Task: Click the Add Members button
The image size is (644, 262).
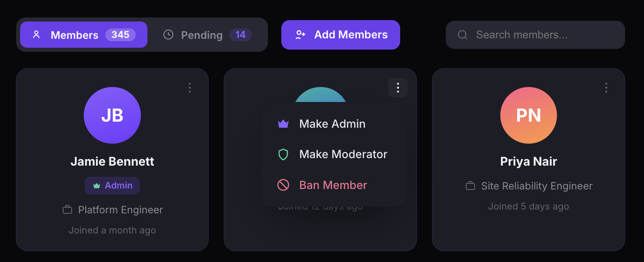Action: coord(341,35)
